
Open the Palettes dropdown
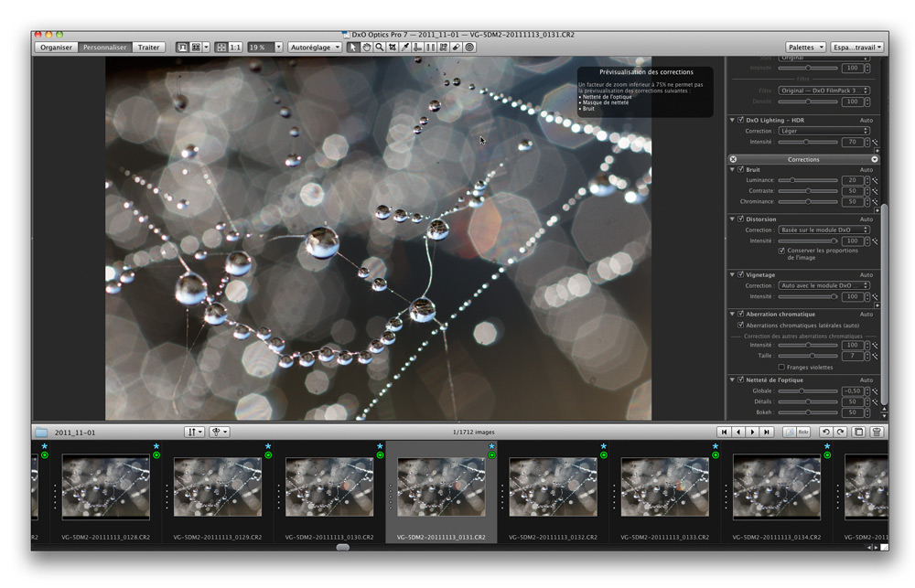pyautogui.click(x=805, y=48)
